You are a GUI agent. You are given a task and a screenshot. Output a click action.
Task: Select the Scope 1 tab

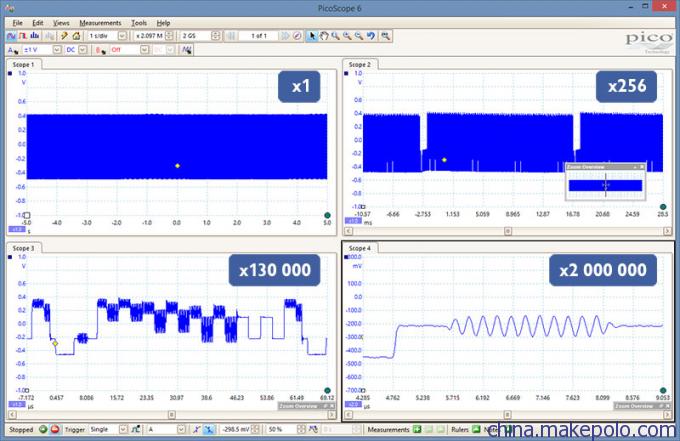[23, 64]
